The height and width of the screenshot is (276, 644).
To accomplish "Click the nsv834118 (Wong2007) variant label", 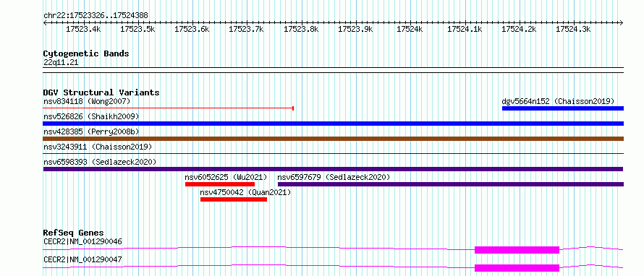I will coord(87,101).
